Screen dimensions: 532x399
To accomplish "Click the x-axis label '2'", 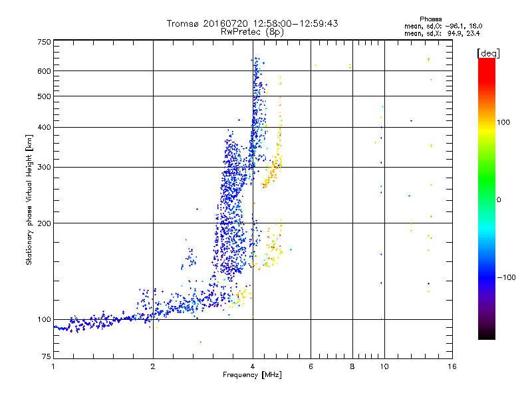I will click(x=153, y=366).
